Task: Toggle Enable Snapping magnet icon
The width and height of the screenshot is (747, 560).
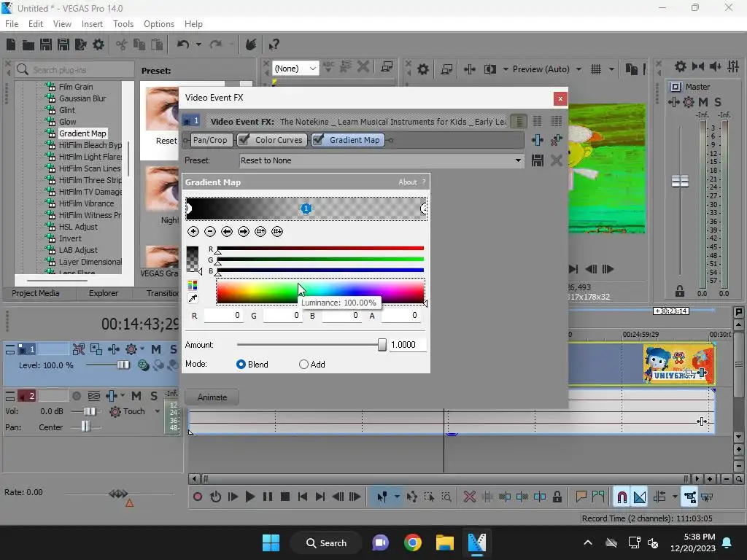Action: [622, 497]
